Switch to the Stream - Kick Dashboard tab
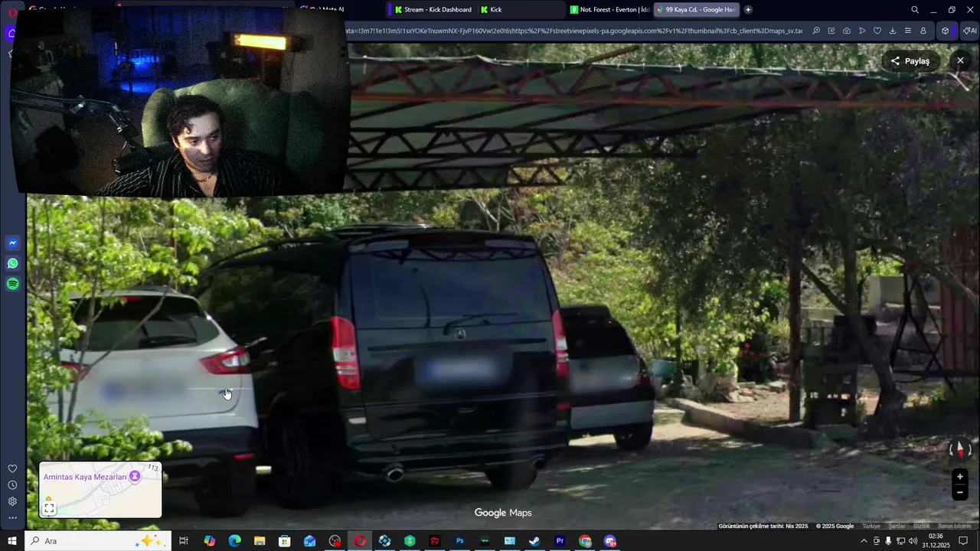The height and width of the screenshot is (551, 980). (x=432, y=10)
